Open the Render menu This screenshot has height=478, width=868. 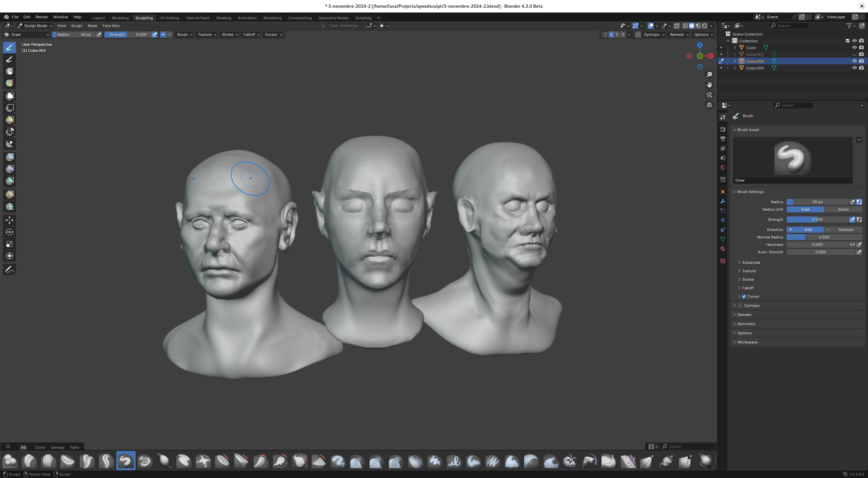click(x=42, y=17)
